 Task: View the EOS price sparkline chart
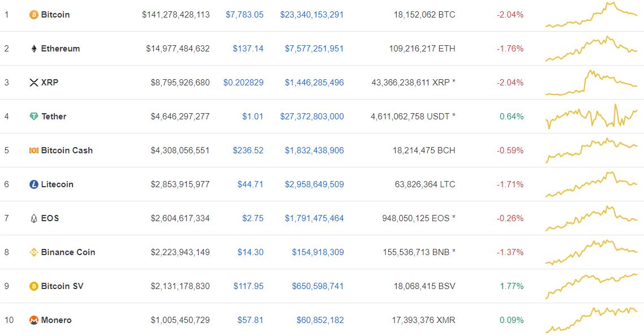click(591, 218)
